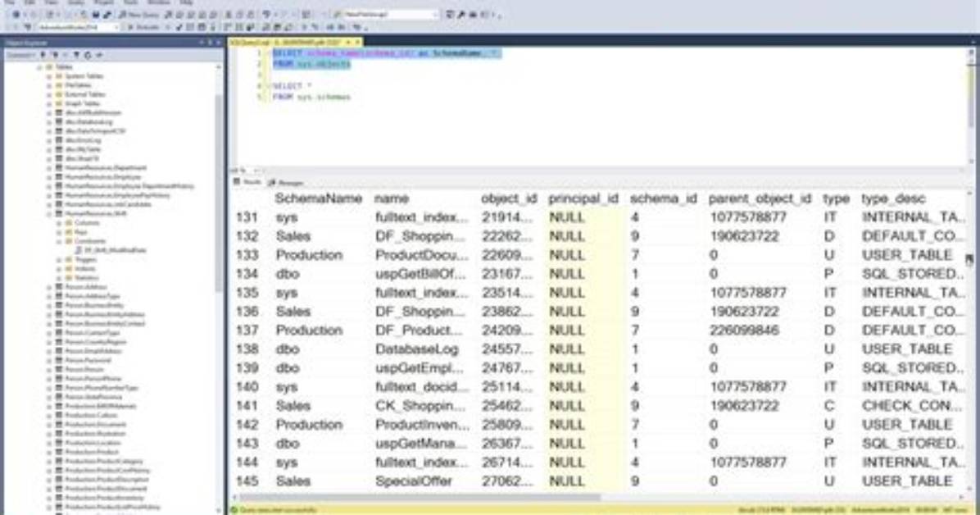980x515 pixels.
Task: Pin or unpin the Object Explorer panel
Action: (x=210, y=43)
